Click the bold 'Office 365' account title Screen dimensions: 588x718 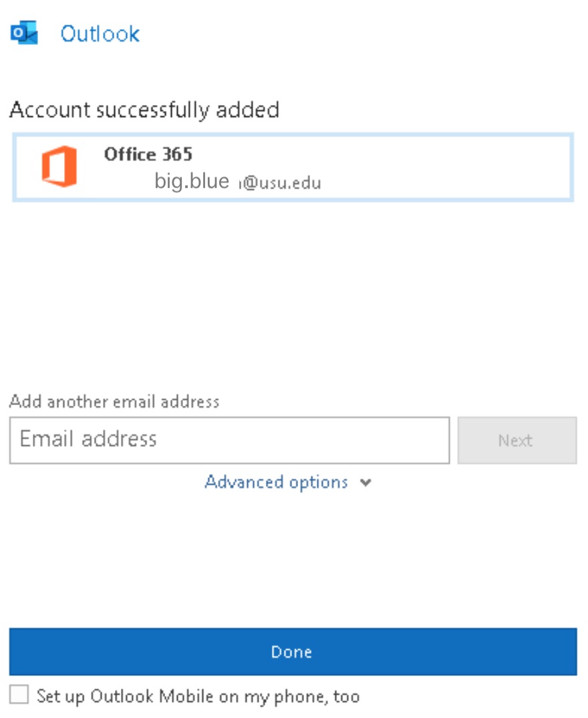tap(148, 154)
